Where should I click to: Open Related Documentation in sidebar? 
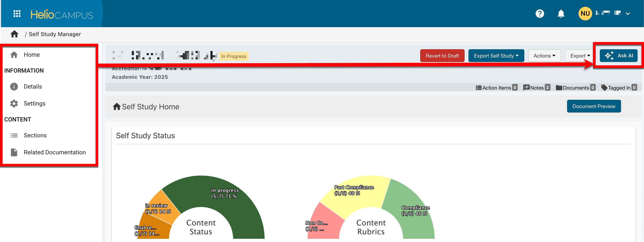pyautogui.click(x=54, y=152)
